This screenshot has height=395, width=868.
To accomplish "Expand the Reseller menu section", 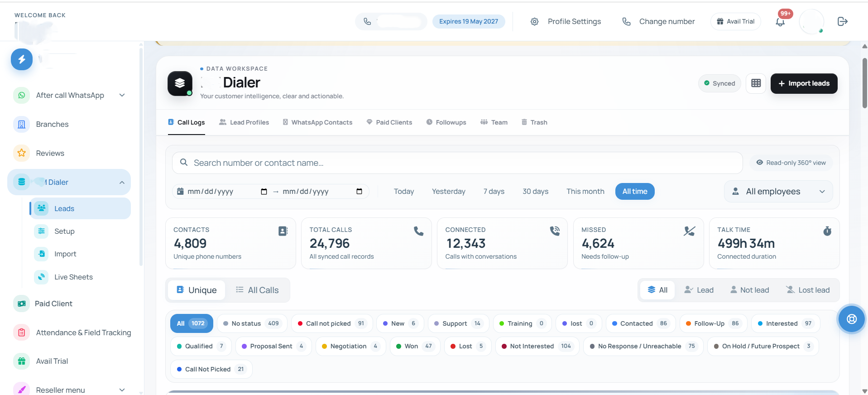I will point(122,390).
